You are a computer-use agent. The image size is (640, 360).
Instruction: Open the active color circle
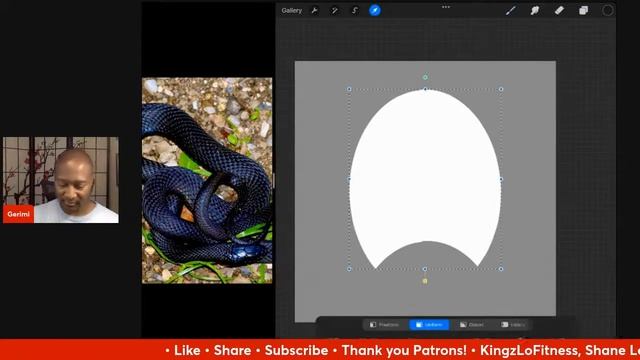pyautogui.click(x=607, y=11)
